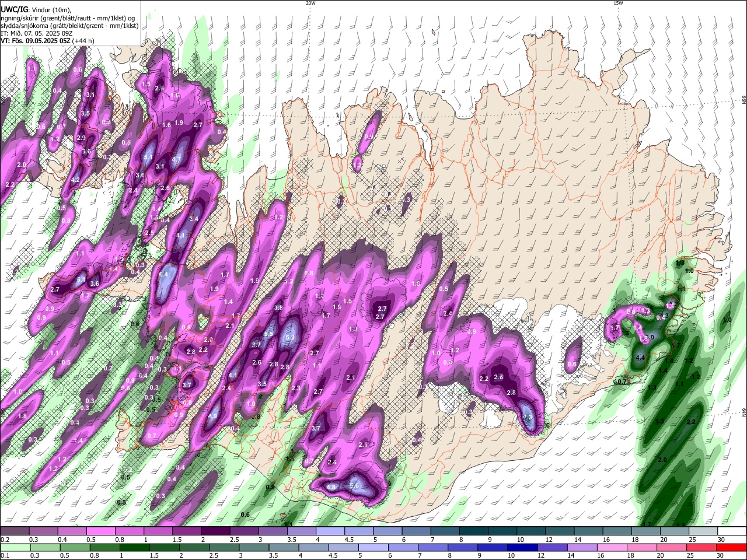Click the 3.4 value near the Westfjords
The image size is (747, 560).
(194, 219)
